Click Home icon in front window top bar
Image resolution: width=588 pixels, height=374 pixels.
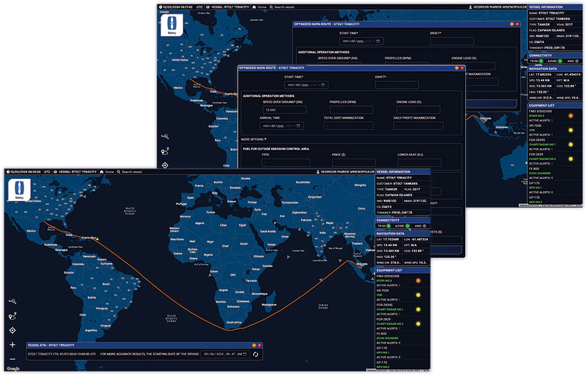click(101, 172)
